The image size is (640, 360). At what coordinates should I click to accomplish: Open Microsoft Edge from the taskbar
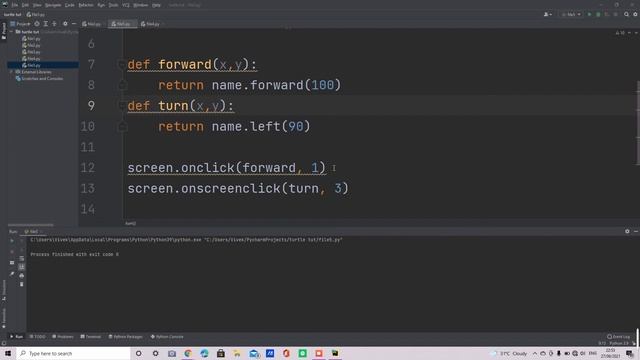204,353
